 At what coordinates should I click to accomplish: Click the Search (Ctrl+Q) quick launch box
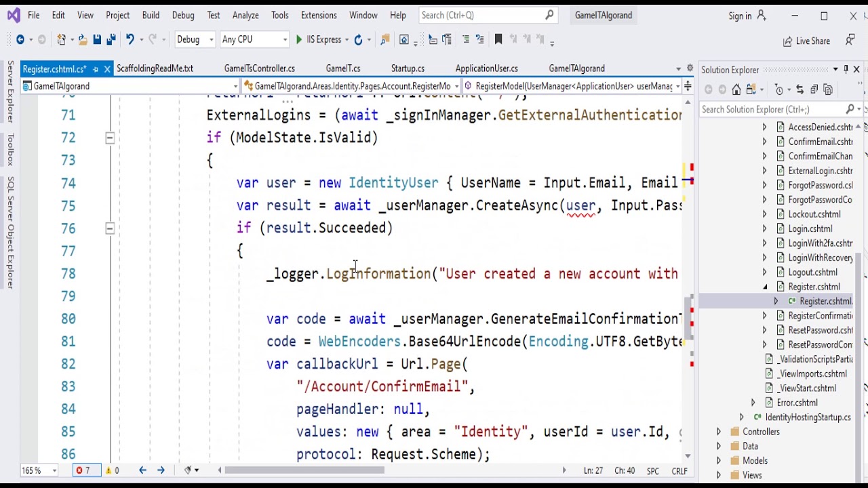pos(490,15)
